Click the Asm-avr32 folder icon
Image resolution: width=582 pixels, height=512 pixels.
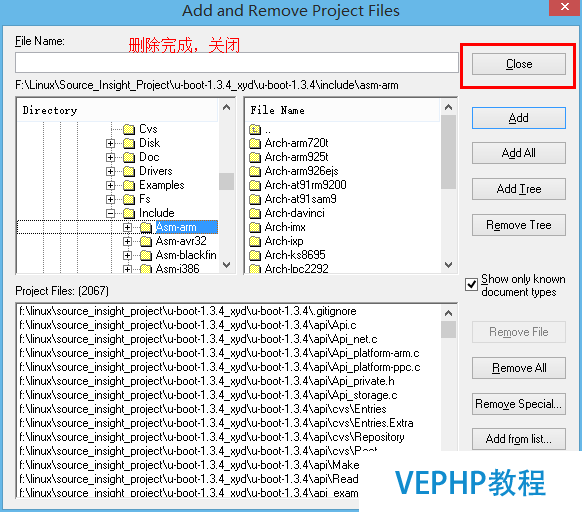(146, 241)
